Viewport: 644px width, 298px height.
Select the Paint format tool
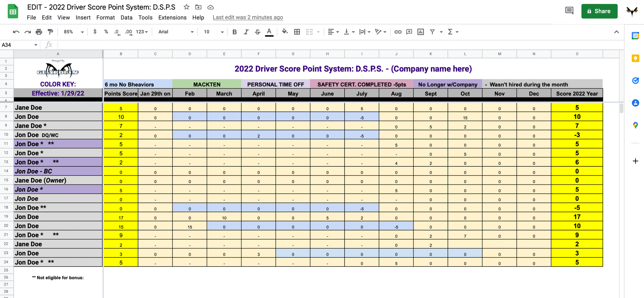(x=50, y=32)
